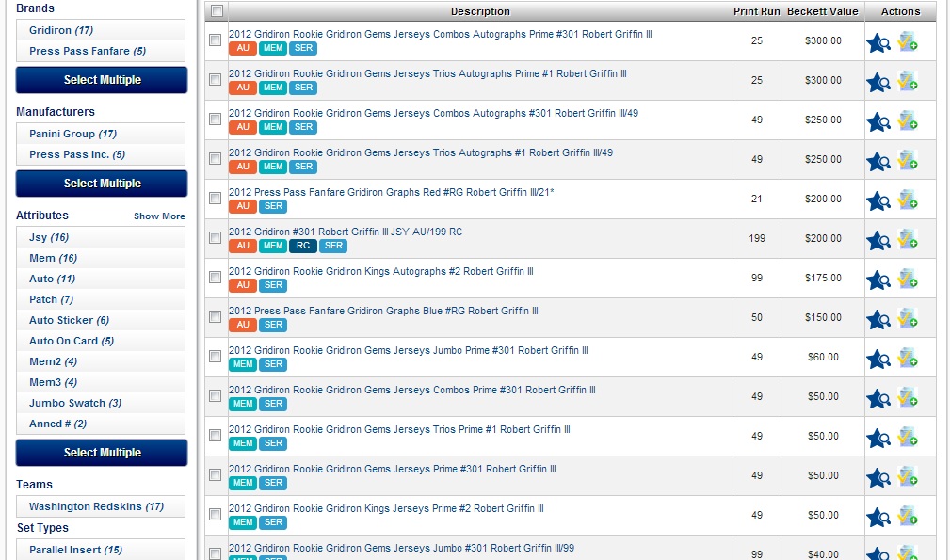Click Select Multiple button under Manufacturers

pos(102,184)
